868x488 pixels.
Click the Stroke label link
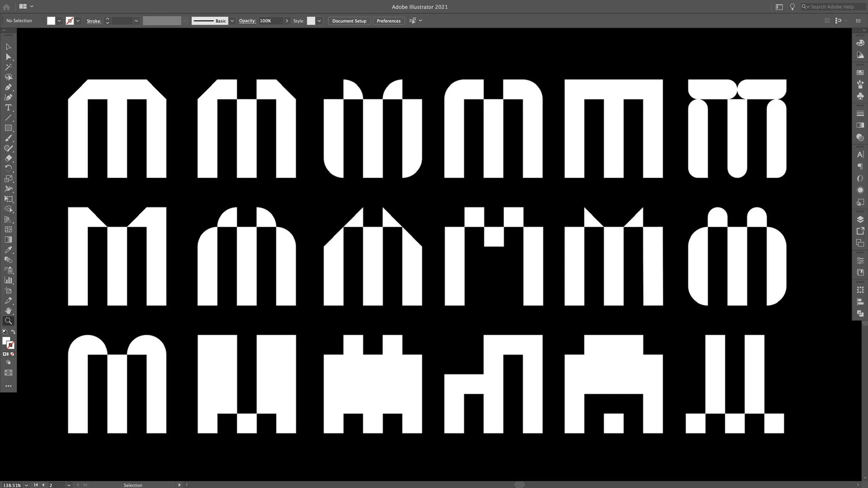click(x=94, y=21)
